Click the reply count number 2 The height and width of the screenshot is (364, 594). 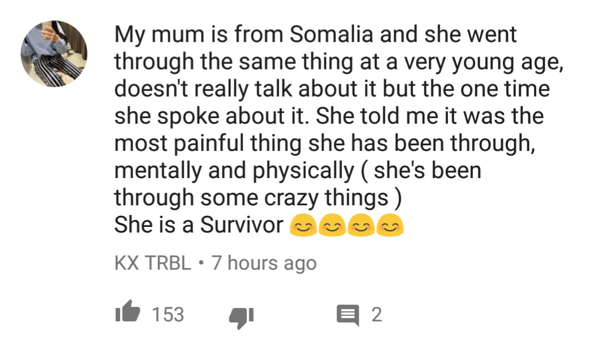click(376, 315)
